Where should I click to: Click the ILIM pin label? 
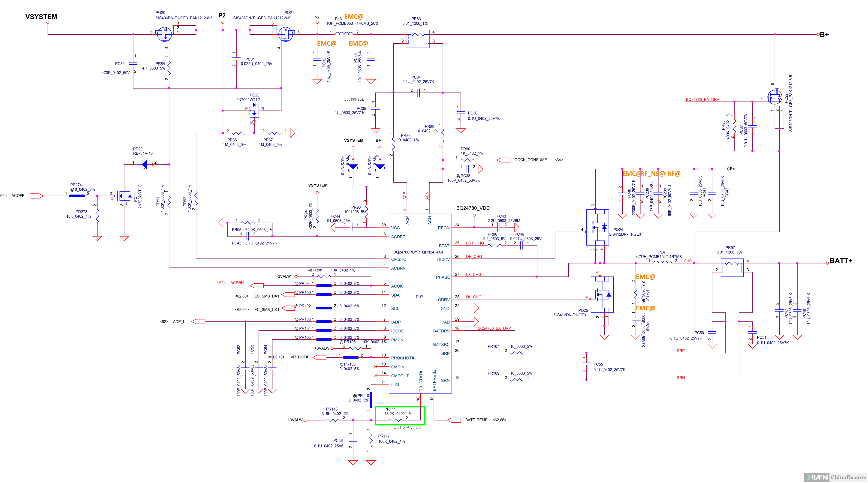click(395, 385)
